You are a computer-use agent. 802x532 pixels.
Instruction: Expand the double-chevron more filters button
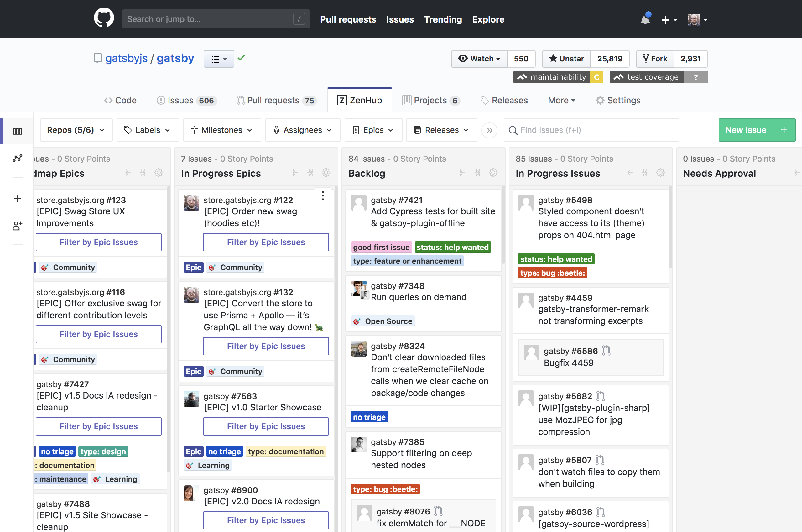point(489,130)
